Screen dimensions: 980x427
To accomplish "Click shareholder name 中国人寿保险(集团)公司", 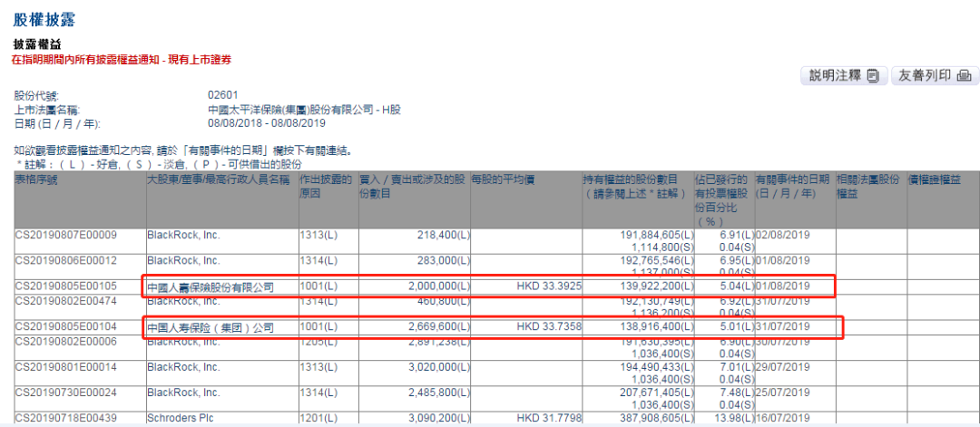I will click(x=211, y=327).
